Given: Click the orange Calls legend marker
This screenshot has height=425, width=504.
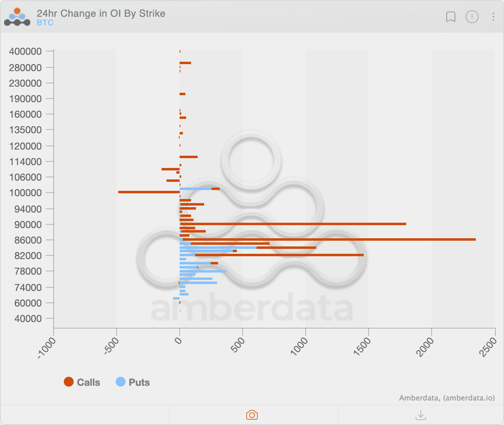Looking at the screenshot, I should (x=69, y=382).
